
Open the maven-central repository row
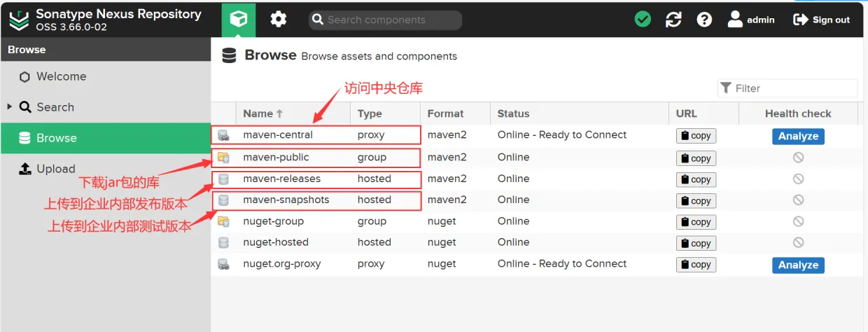click(x=536, y=135)
